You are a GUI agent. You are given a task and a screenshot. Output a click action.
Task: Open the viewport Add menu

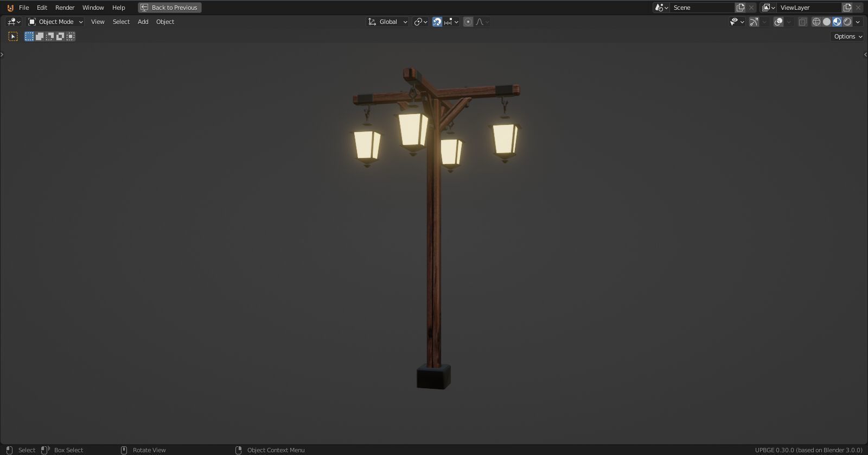coord(143,22)
